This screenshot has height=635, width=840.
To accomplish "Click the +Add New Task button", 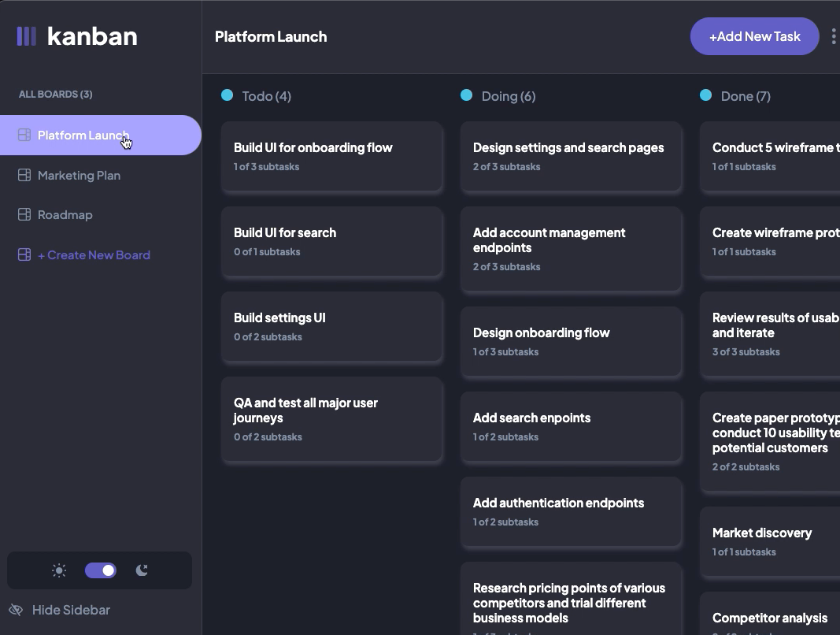I will click(754, 36).
